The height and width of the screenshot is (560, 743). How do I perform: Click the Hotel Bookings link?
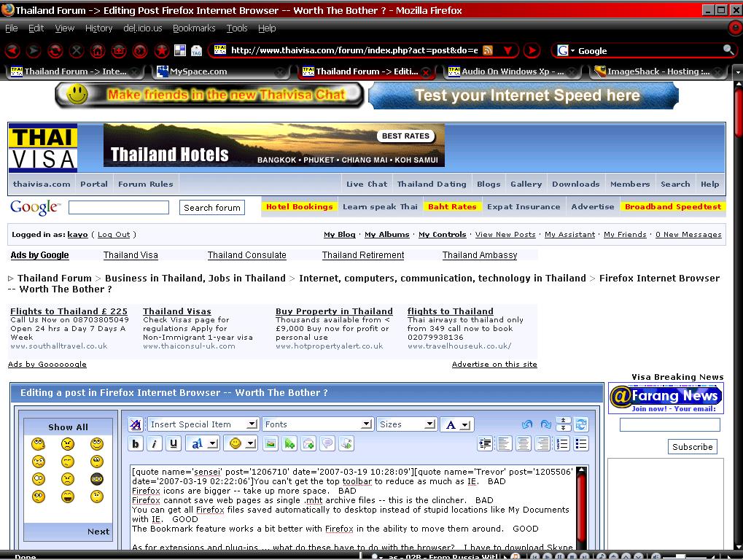click(300, 206)
